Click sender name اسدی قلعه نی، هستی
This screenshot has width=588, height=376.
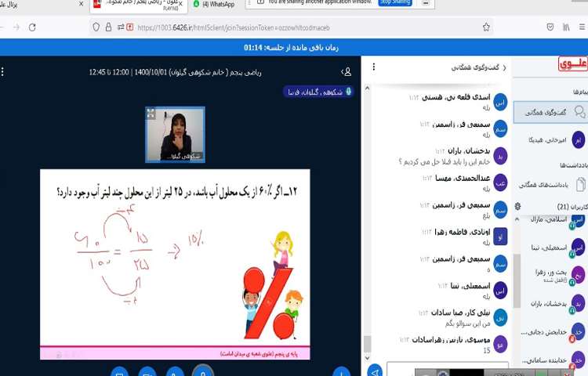click(456, 97)
